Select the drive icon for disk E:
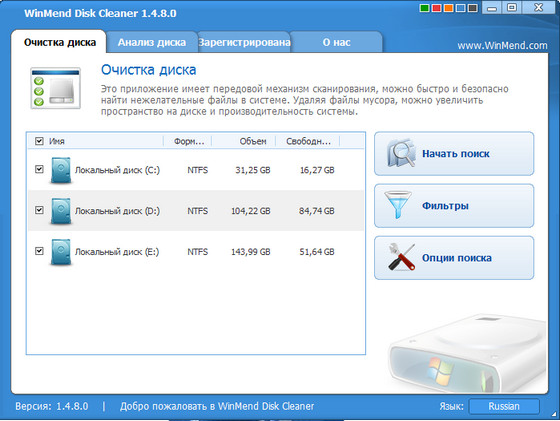Screen dimensions: 560x421 (x=60, y=252)
